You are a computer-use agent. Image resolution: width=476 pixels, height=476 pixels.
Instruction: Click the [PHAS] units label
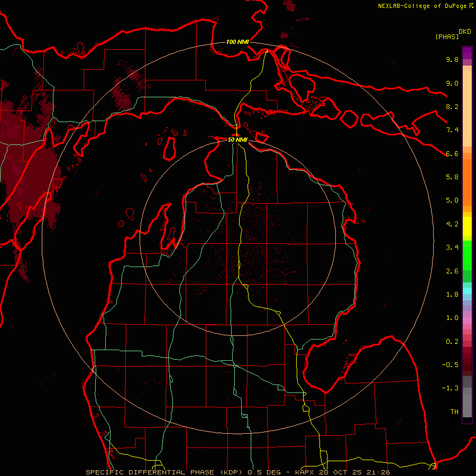(x=447, y=36)
